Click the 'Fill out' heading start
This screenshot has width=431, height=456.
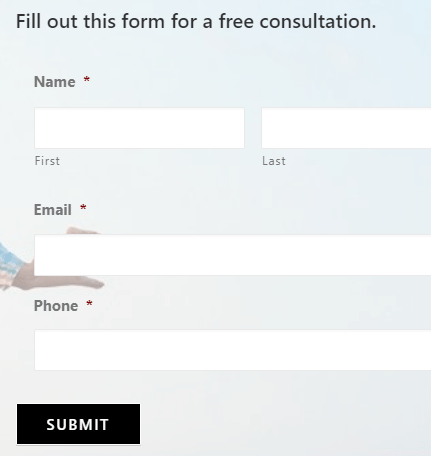click(x=47, y=21)
